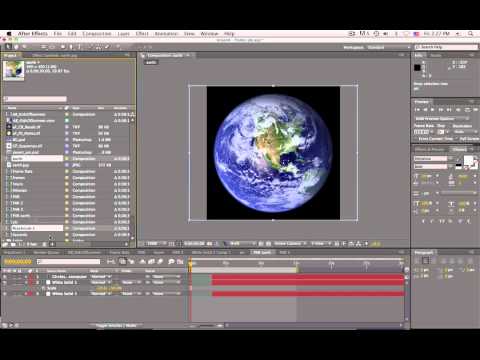The height and width of the screenshot is (360, 480).
Task: Switch to Effect Controls tab
Action: [x=55, y=55]
